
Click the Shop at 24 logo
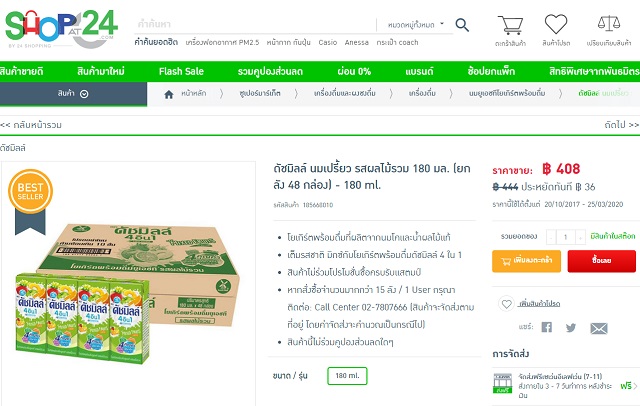click(x=61, y=29)
